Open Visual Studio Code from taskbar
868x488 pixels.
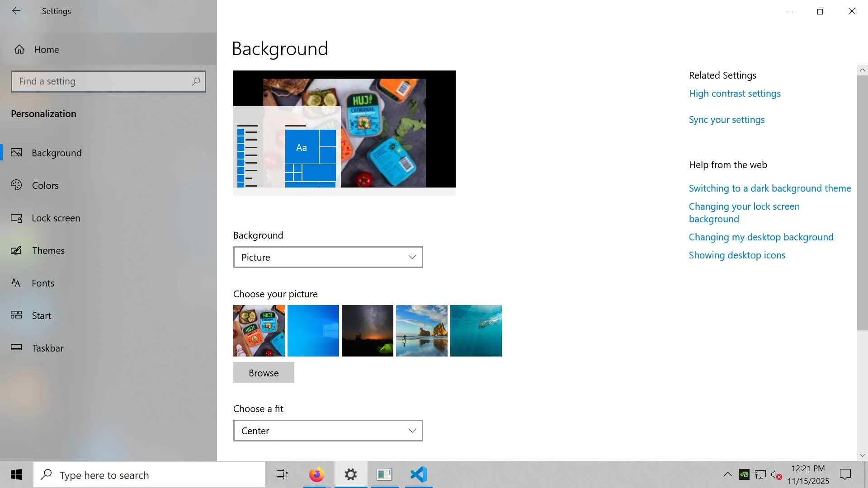pyautogui.click(x=419, y=474)
